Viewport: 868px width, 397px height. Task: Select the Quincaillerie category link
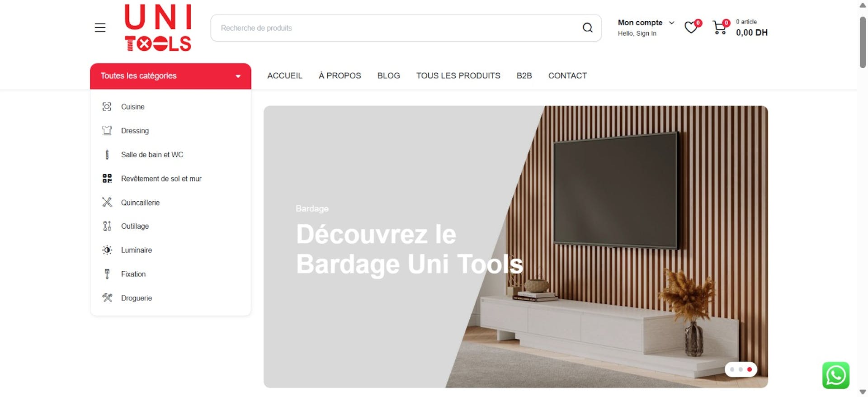(140, 203)
